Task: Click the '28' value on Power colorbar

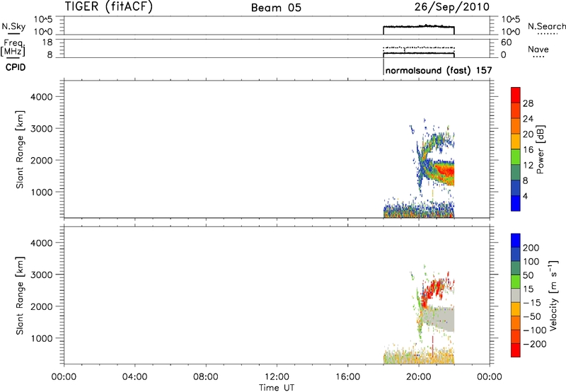Action: [528, 103]
